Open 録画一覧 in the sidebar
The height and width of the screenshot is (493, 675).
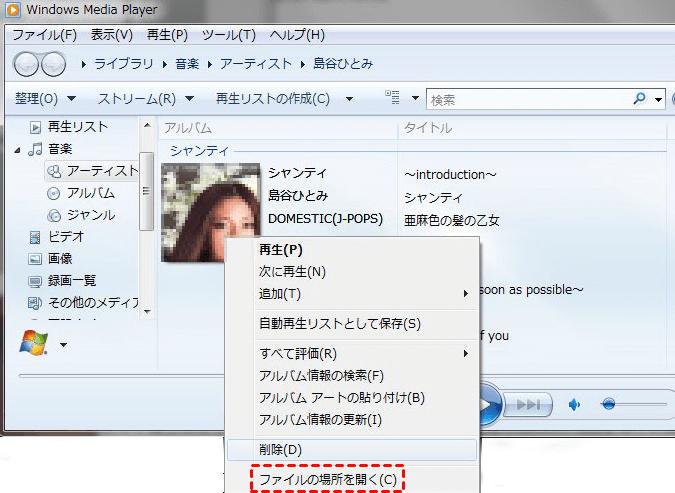73,281
